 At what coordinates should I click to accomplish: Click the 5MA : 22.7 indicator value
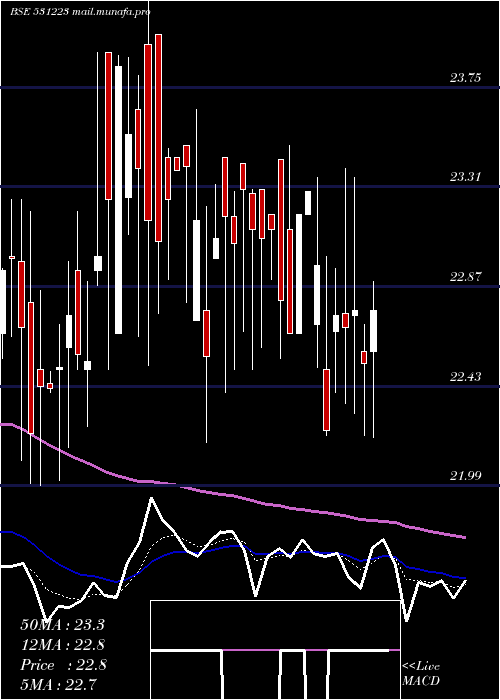[x=58, y=685]
